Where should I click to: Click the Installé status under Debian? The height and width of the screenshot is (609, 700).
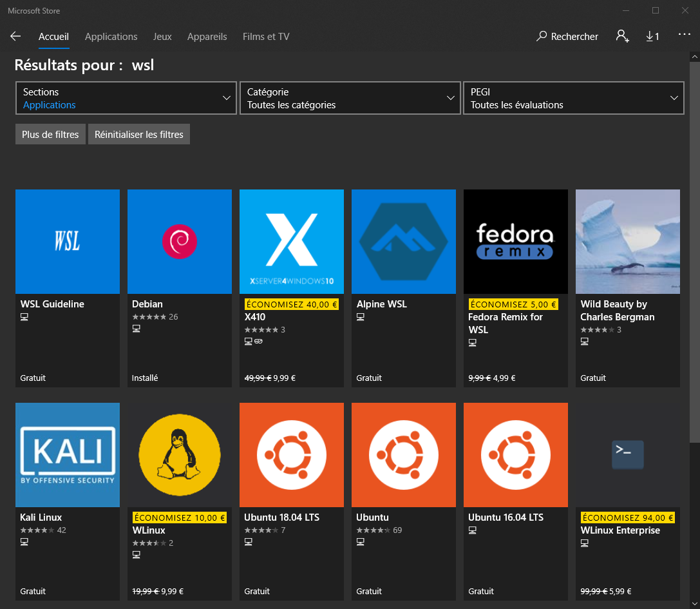[x=145, y=378]
